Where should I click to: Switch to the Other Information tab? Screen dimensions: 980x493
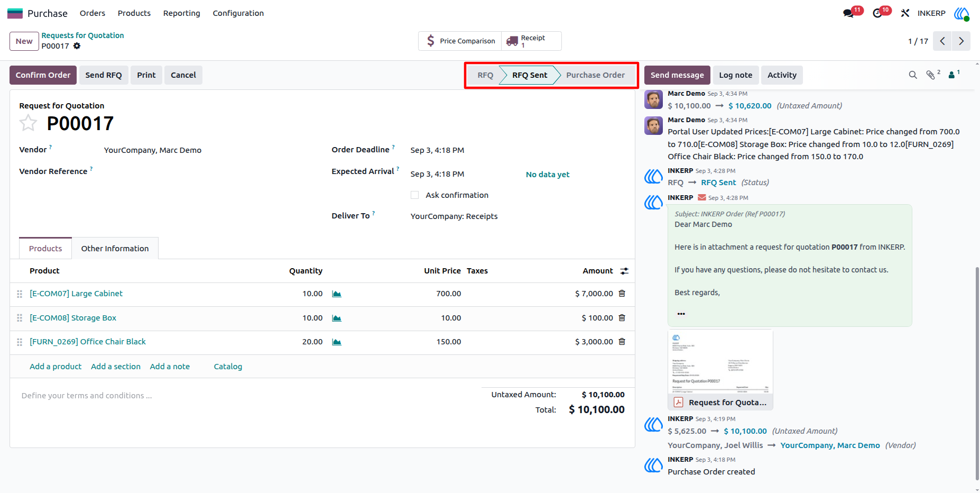(115, 249)
